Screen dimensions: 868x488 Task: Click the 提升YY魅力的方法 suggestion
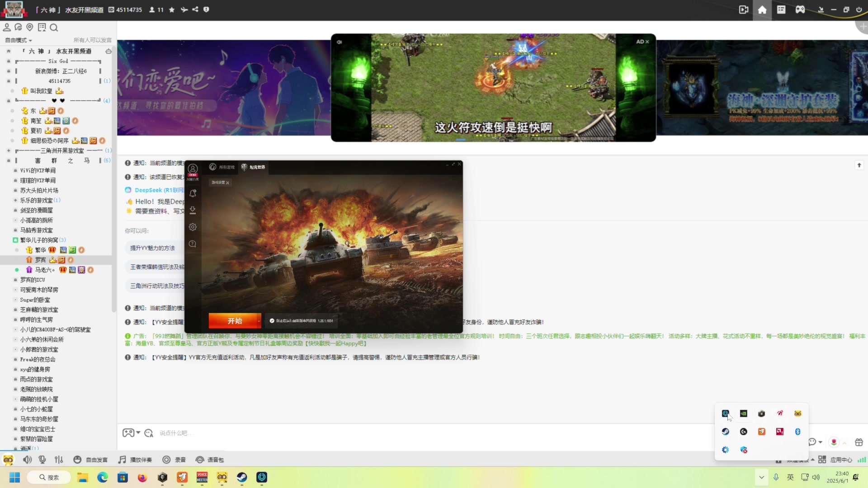[152, 248]
